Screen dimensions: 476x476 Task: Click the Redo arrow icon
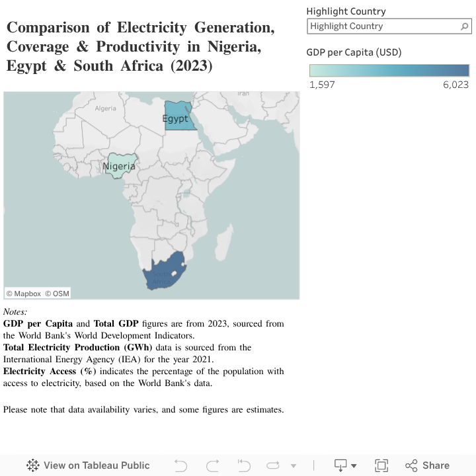point(212,465)
